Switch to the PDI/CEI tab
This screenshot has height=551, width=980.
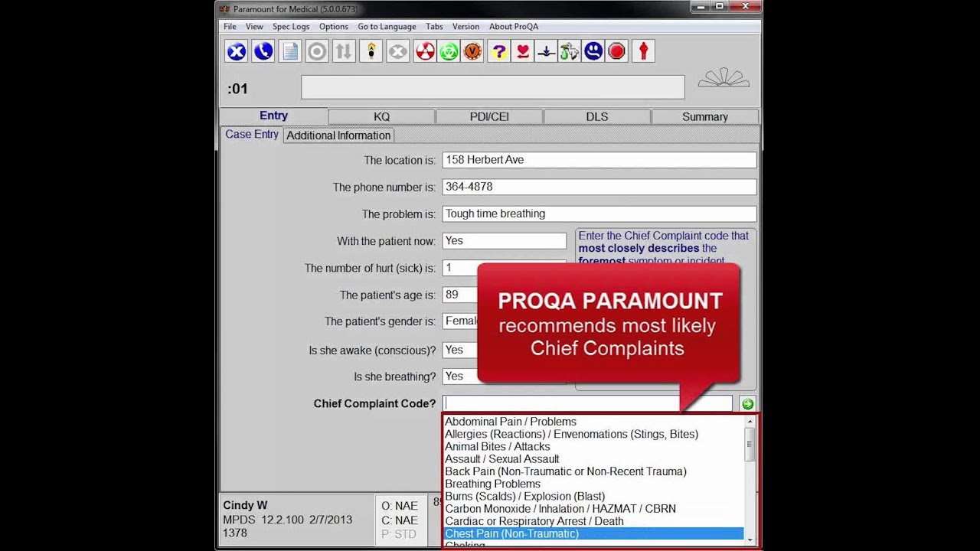pyautogui.click(x=489, y=116)
